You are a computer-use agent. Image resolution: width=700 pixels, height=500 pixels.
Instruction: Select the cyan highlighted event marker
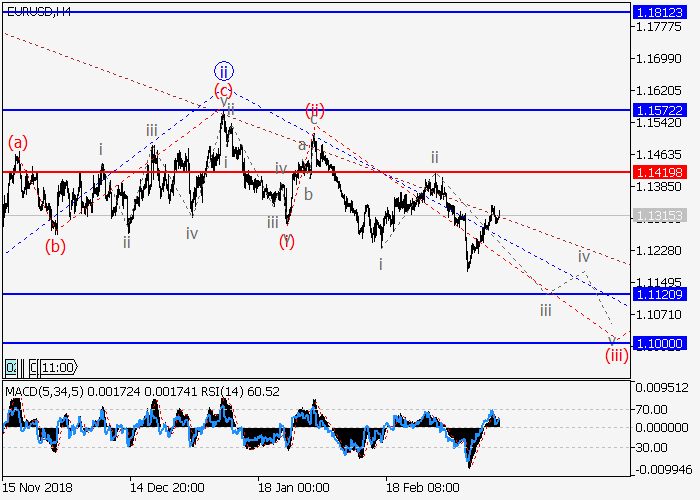(12, 367)
